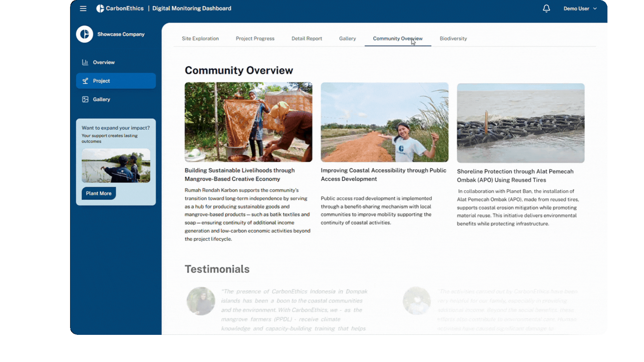Click the CarbonEthics logo icon

(100, 8)
